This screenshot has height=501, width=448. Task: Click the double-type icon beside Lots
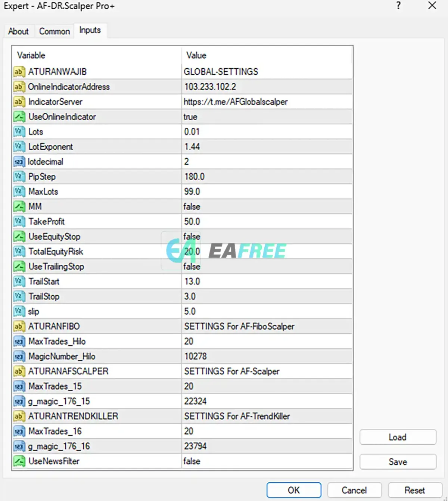(x=19, y=131)
